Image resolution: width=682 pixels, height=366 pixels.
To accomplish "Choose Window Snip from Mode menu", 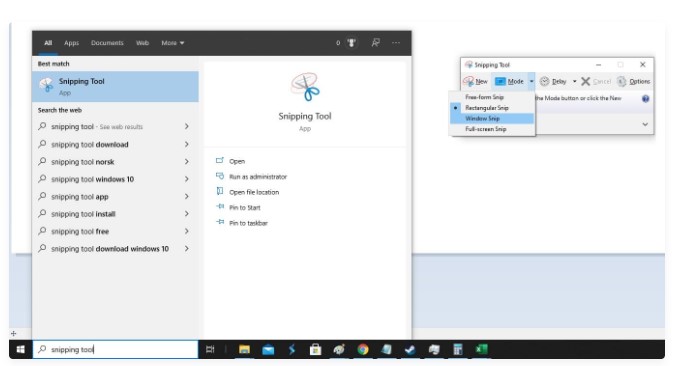I will point(492,118).
